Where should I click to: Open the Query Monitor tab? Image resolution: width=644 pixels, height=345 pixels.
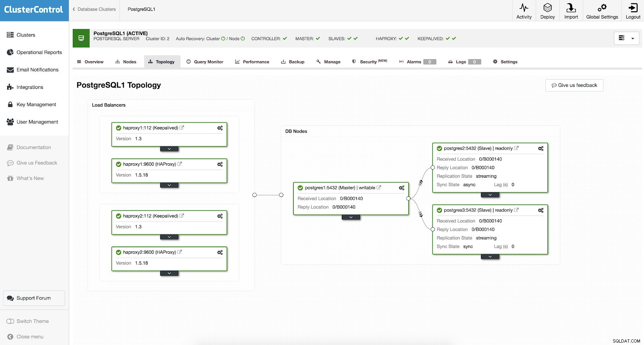(x=205, y=62)
